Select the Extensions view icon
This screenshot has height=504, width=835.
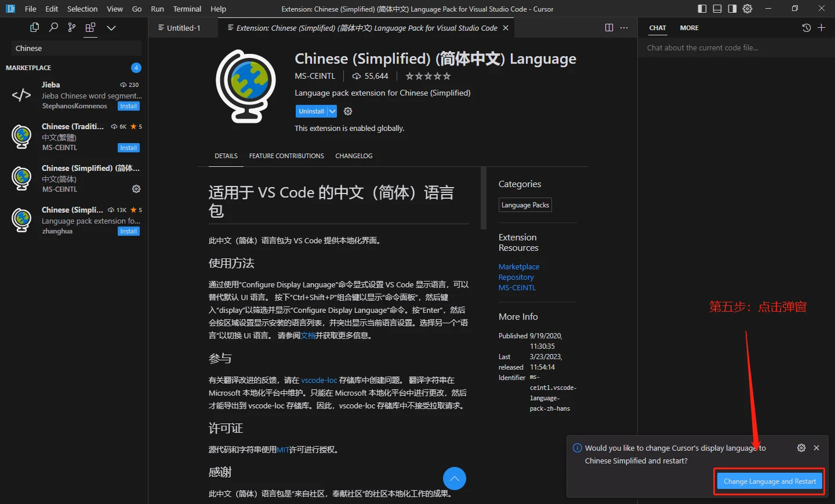[x=90, y=27]
